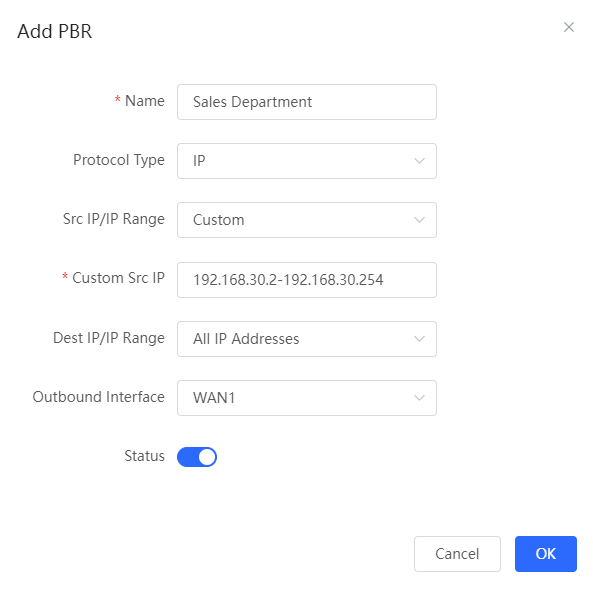593x591 pixels.
Task: Select the Outbound Interface combo box showing WAN1
Action: pyautogui.click(x=307, y=398)
